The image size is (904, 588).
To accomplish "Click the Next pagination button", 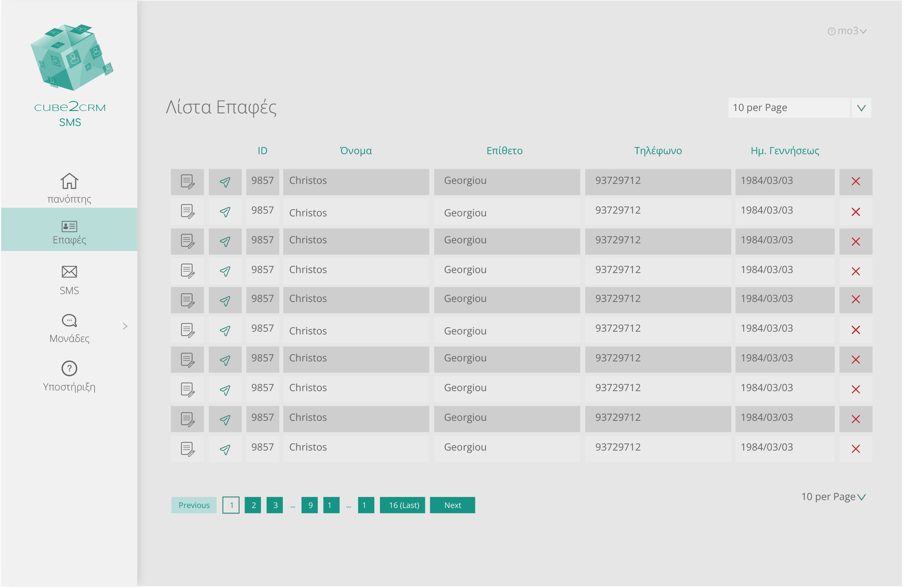I will [x=452, y=505].
